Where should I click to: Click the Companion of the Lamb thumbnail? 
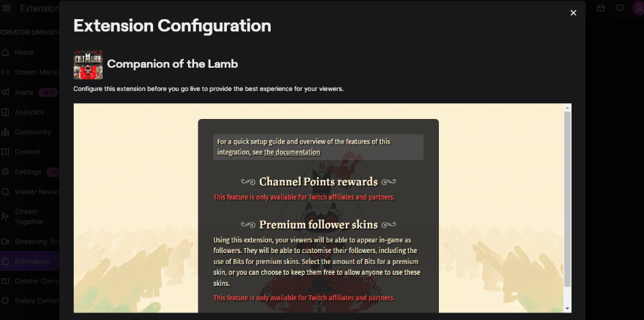(88, 64)
